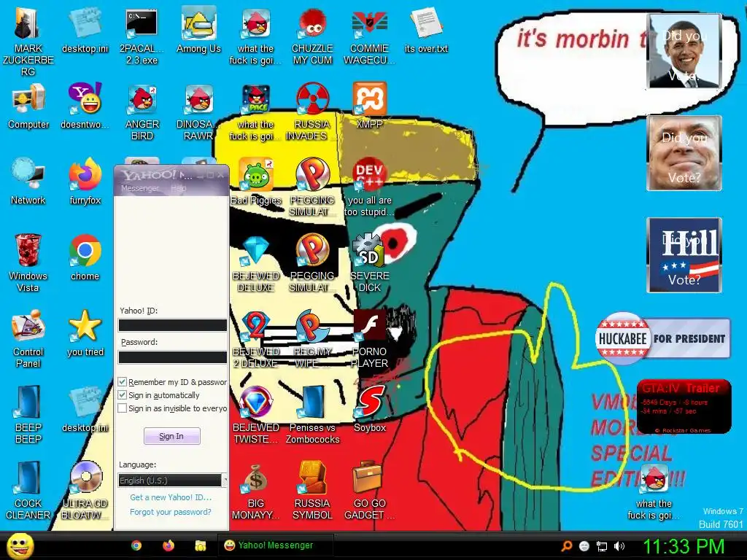Viewport: 747px width, 560px height.
Task: Enable Sign in as invisible to everyone
Action: click(123, 408)
